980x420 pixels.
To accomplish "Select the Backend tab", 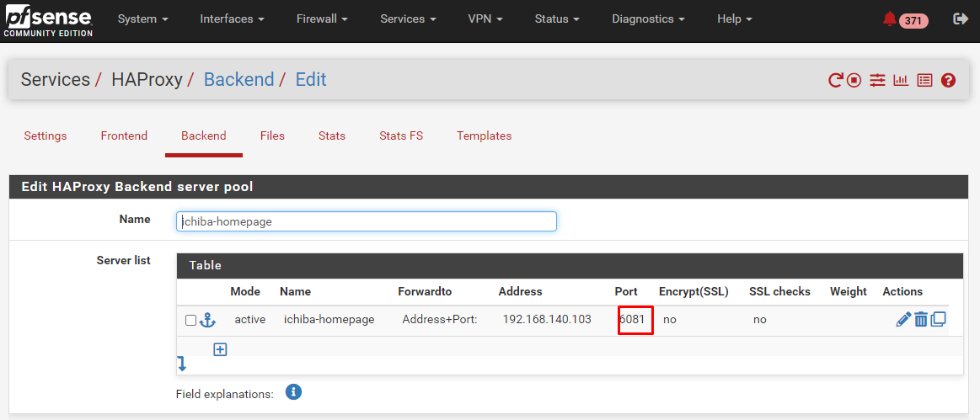I will click(204, 136).
